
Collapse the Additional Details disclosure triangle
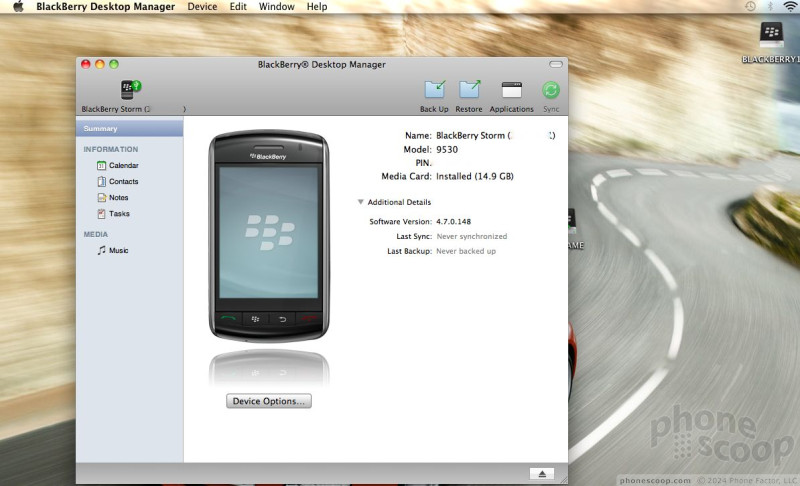click(360, 202)
